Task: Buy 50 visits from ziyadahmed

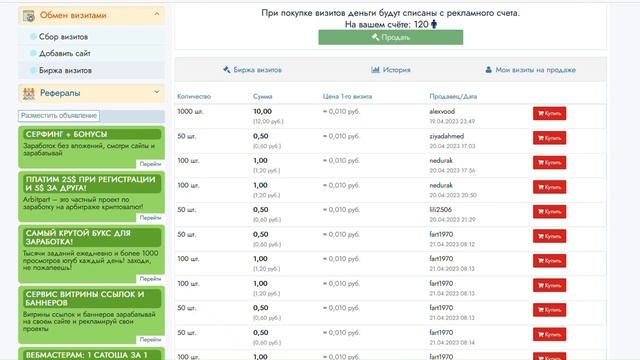Action: (x=549, y=138)
